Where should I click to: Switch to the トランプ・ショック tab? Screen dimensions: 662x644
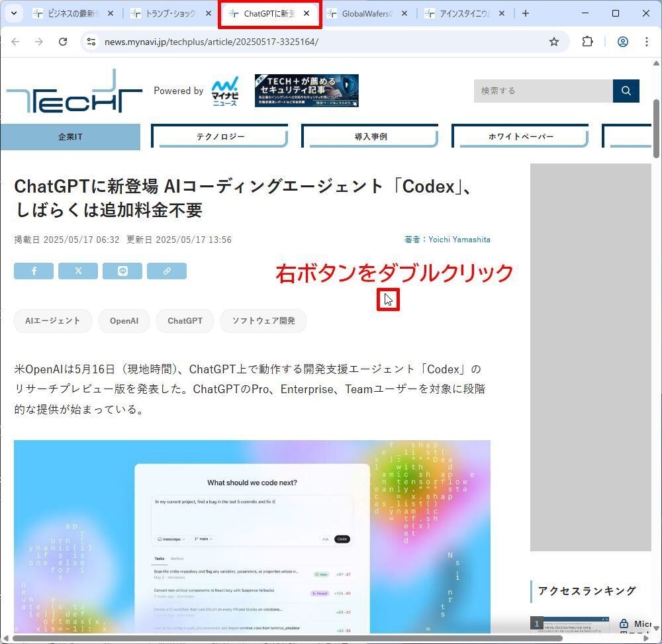pyautogui.click(x=171, y=13)
